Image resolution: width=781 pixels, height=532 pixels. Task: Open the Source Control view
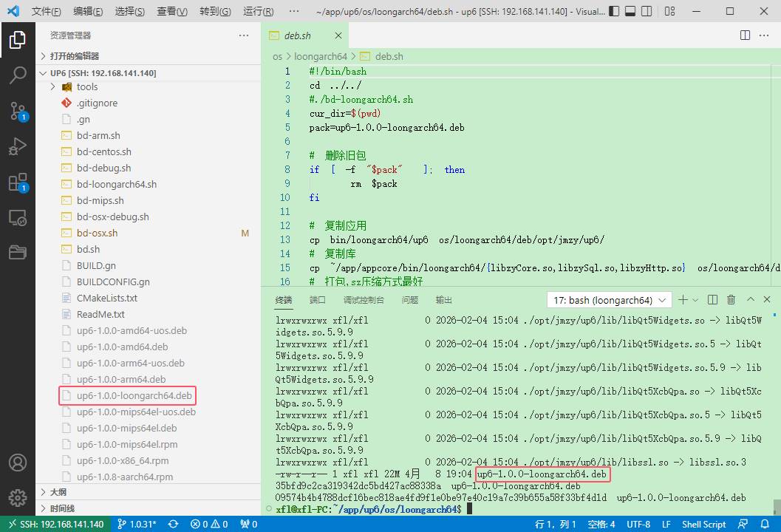(x=18, y=111)
